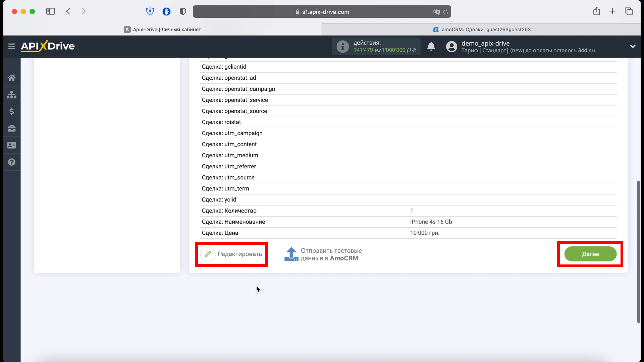Click the quantity value 1
The image size is (644, 362).
click(412, 210)
